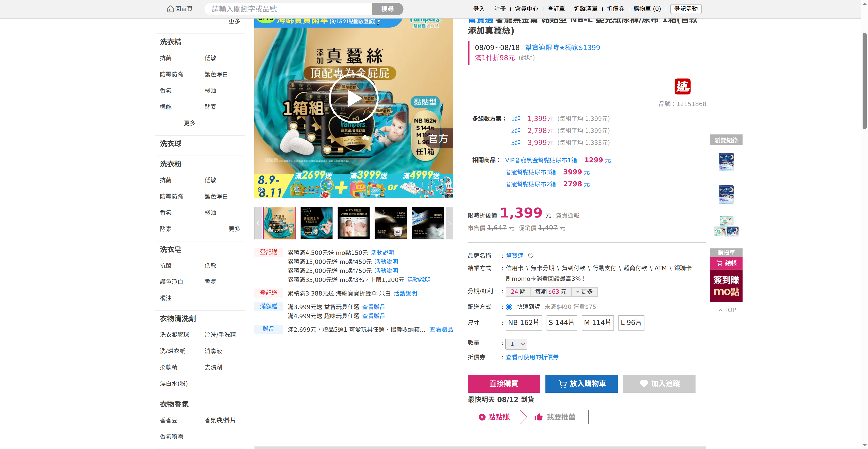Click the 幫寶適限時★獨家$1399 promo link

(x=562, y=47)
